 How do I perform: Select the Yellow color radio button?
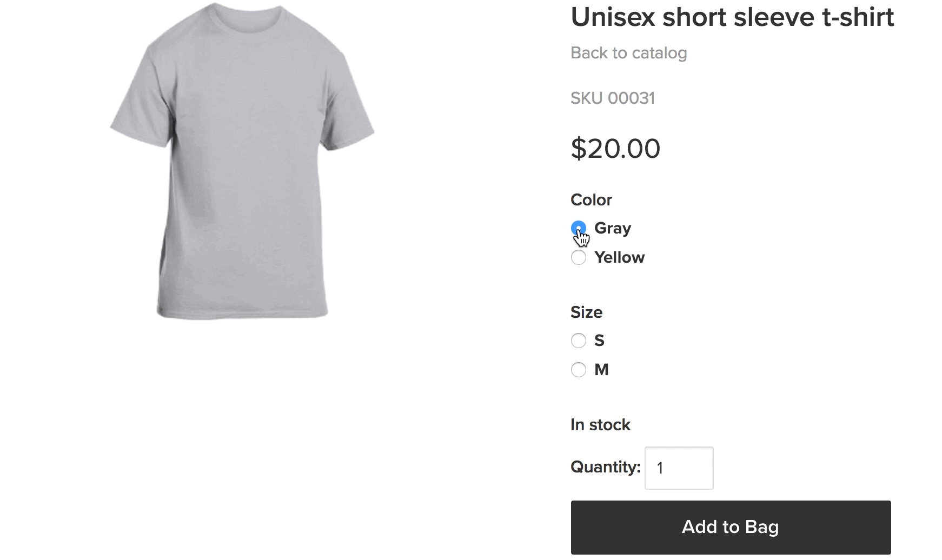[x=578, y=257]
